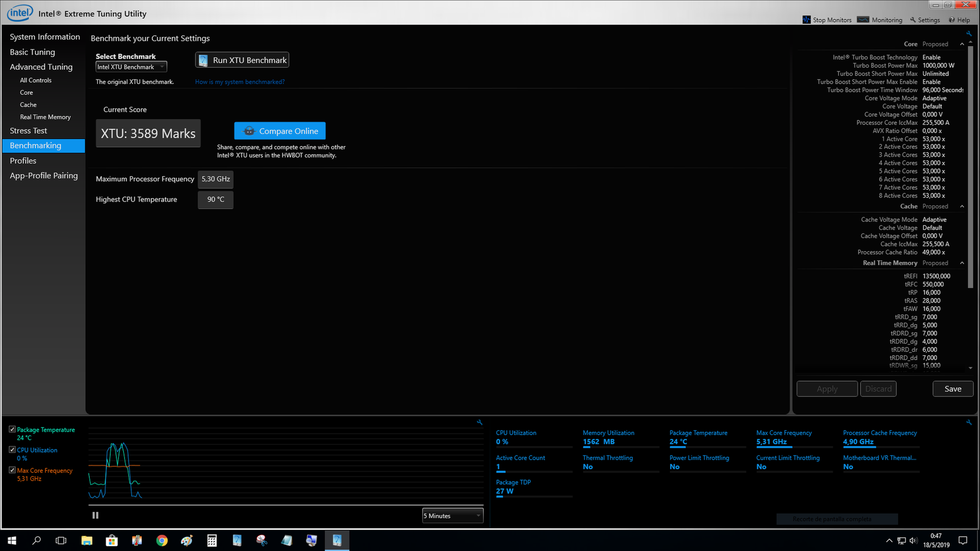The width and height of the screenshot is (980, 551).
Task: Open Microsoft Store from the taskbar
Action: pyautogui.click(x=112, y=540)
